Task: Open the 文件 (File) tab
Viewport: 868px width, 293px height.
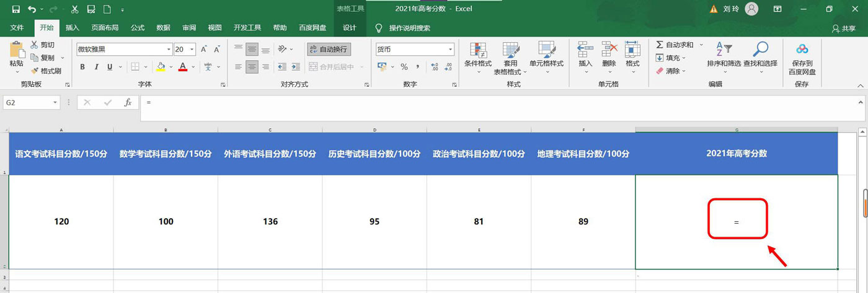Action: tap(17, 28)
